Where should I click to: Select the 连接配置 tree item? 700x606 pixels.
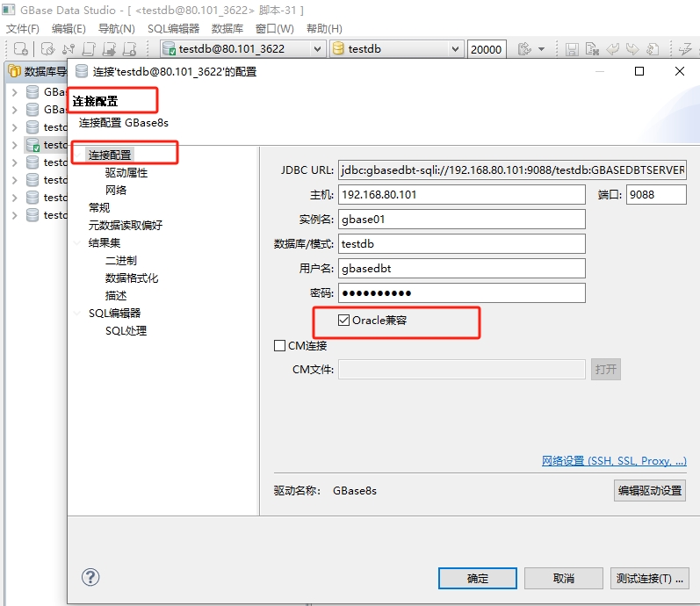coord(110,155)
